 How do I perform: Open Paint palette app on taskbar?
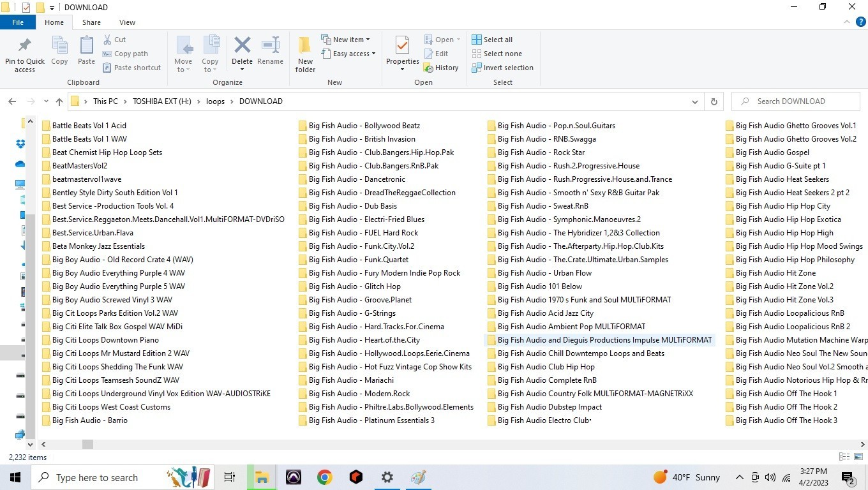point(419,477)
